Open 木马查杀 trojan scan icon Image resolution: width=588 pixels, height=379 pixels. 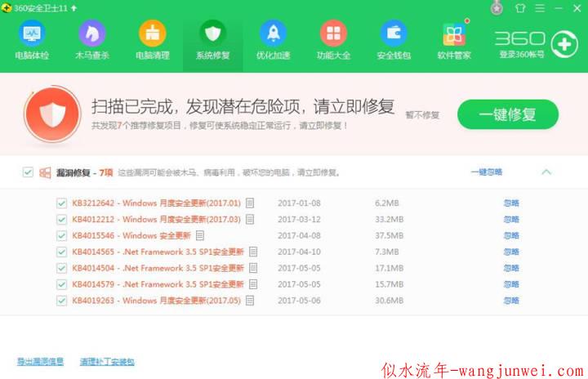[91, 33]
